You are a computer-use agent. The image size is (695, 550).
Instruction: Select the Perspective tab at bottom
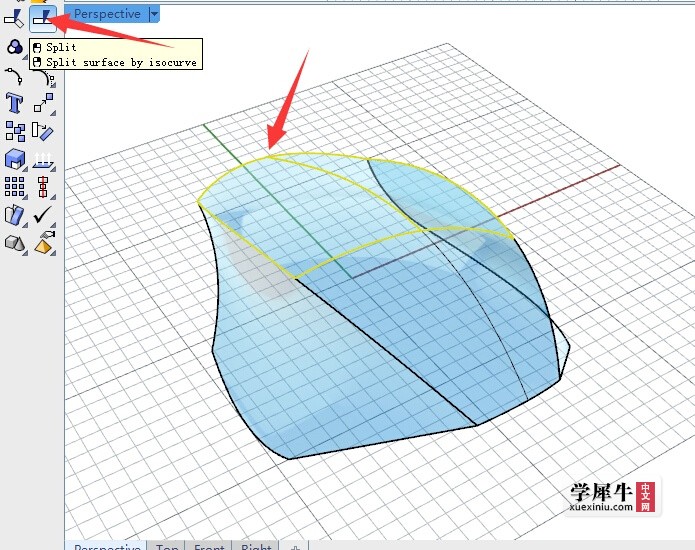click(106, 546)
